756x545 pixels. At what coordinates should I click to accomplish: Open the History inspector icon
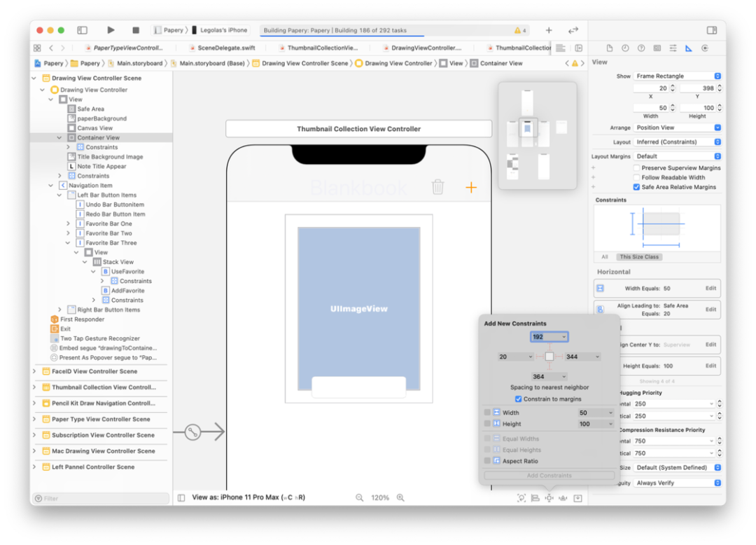pos(625,48)
